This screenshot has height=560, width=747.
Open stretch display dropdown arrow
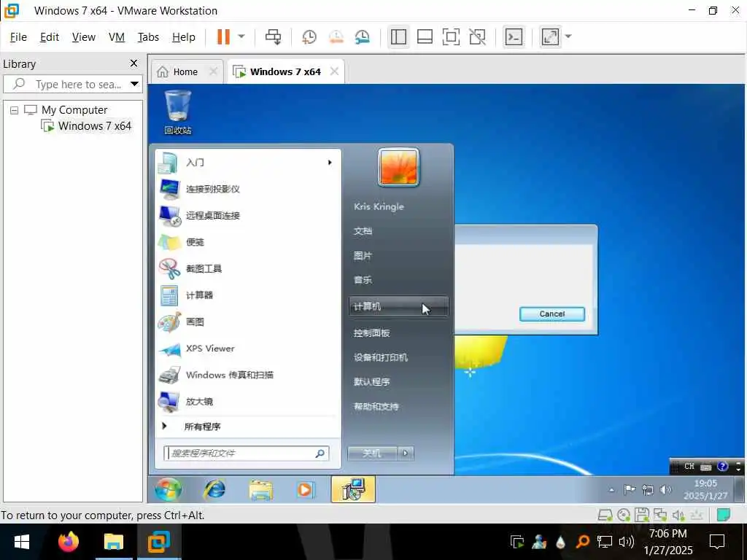click(568, 36)
